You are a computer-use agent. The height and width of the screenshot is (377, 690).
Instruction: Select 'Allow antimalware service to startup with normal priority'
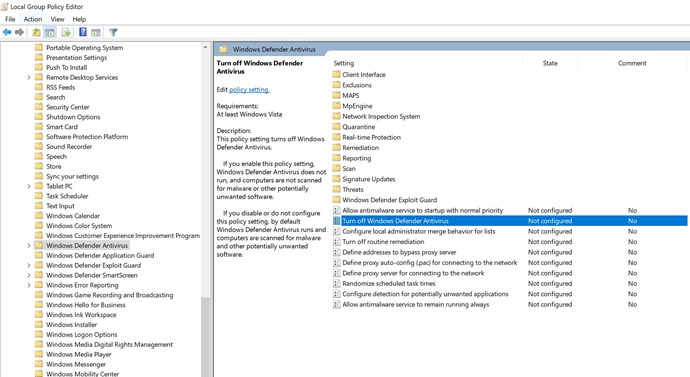(x=422, y=210)
